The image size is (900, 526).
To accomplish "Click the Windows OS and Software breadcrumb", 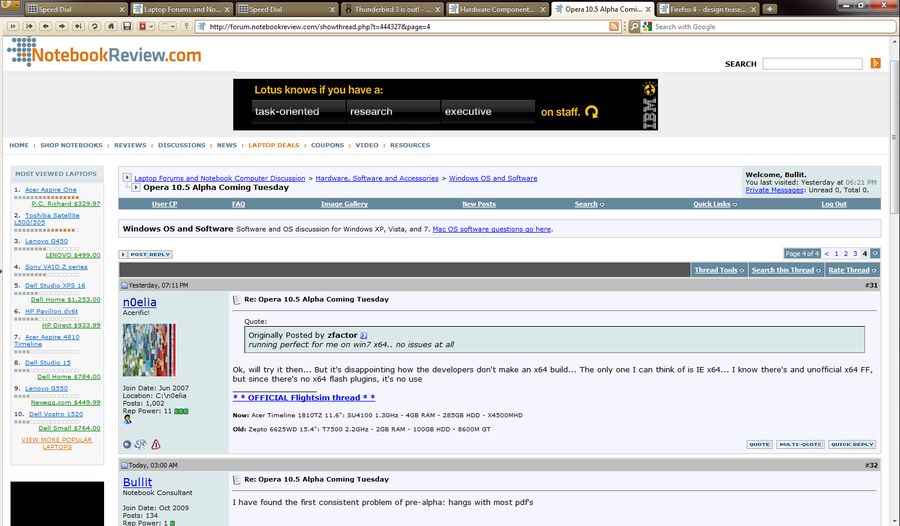I will pyautogui.click(x=493, y=178).
